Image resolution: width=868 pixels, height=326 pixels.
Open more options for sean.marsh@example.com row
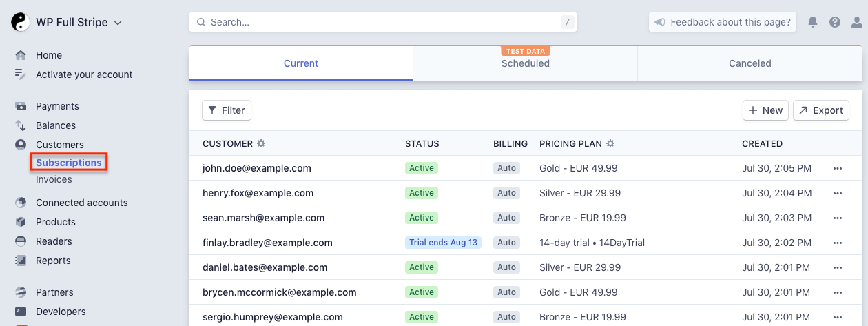(838, 218)
